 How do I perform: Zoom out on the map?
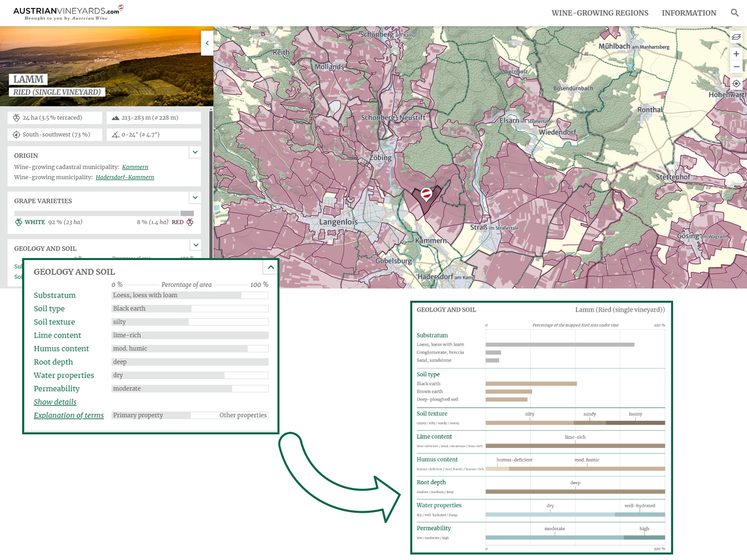pyautogui.click(x=736, y=67)
